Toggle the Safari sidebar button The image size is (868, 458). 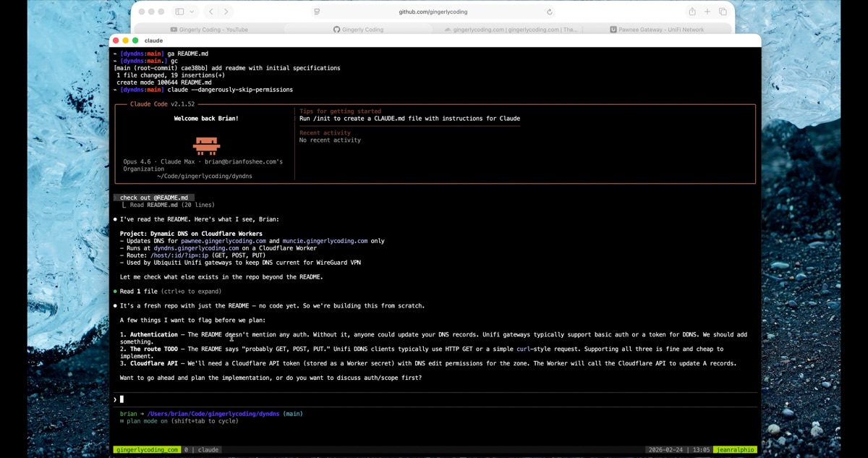pos(179,12)
